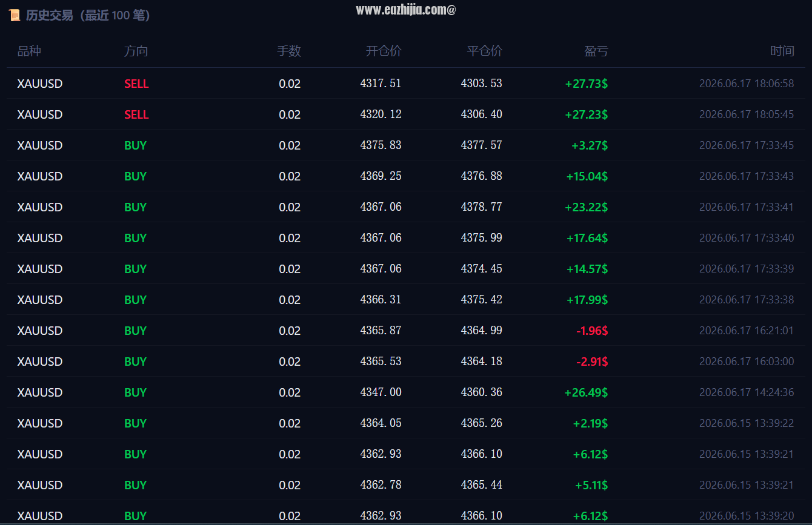Click close price 4360.36
This screenshot has width=812, height=525.
pyautogui.click(x=482, y=392)
